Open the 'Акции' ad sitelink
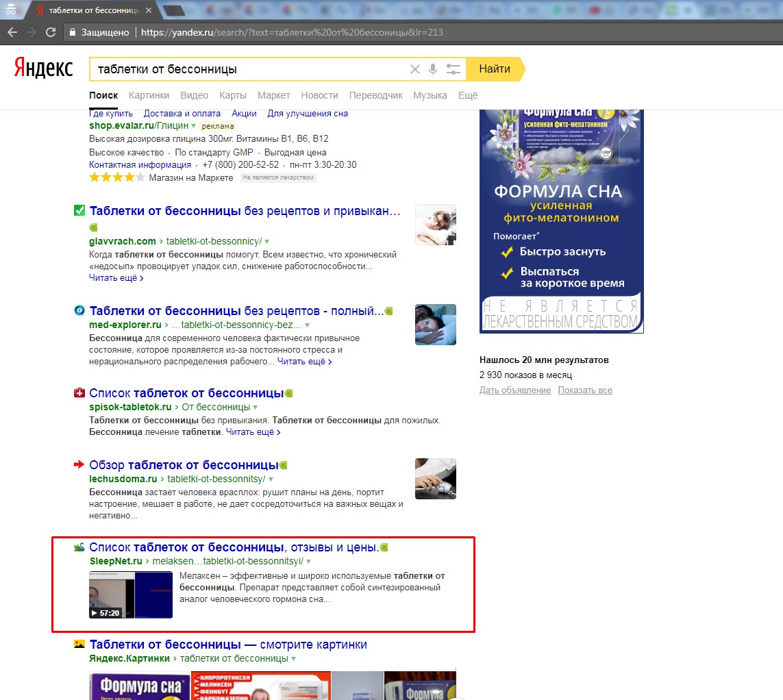The image size is (783, 700). [x=244, y=113]
